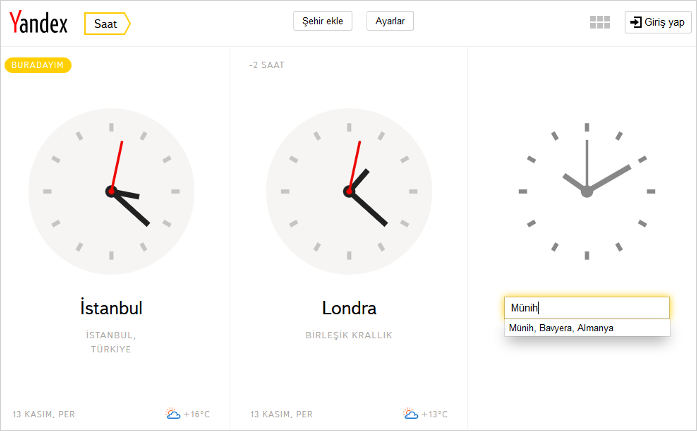Click the weather icon under Londra
Image resolution: width=697 pixels, height=431 pixels.
pyautogui.click(x=411, y=414)
